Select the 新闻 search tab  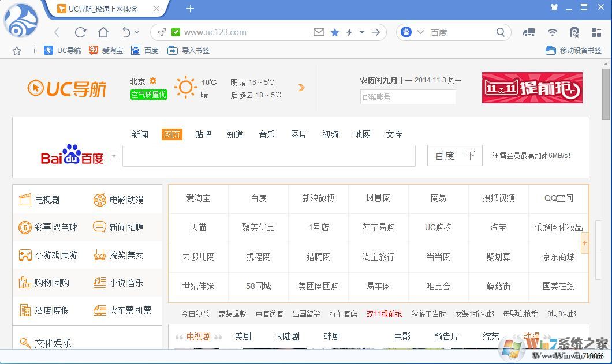140,134
